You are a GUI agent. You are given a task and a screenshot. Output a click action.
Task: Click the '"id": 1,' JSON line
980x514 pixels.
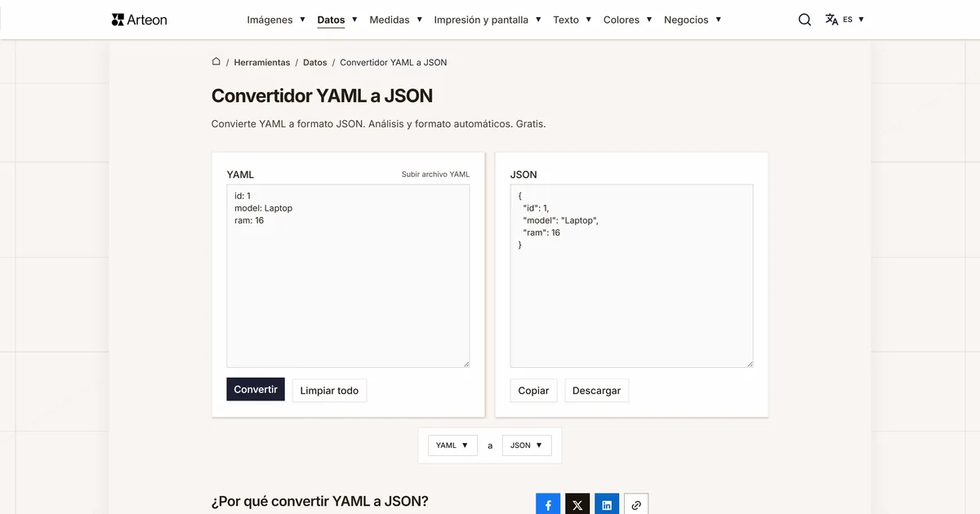(536, 208)
